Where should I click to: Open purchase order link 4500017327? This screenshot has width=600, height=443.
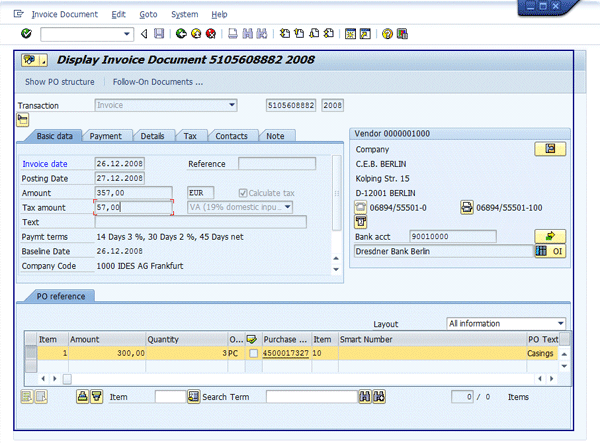click(x=285, y=353)
